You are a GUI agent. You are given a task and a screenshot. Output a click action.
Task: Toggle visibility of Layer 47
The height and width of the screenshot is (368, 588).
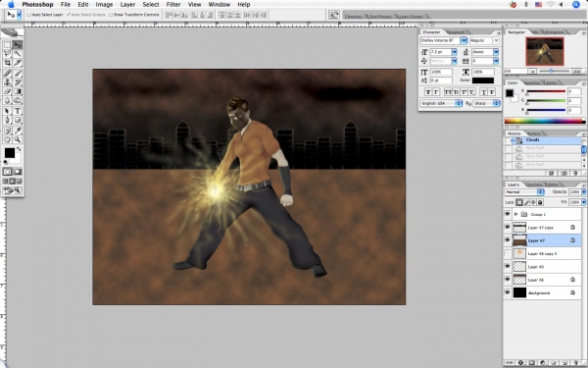[508, 240]
